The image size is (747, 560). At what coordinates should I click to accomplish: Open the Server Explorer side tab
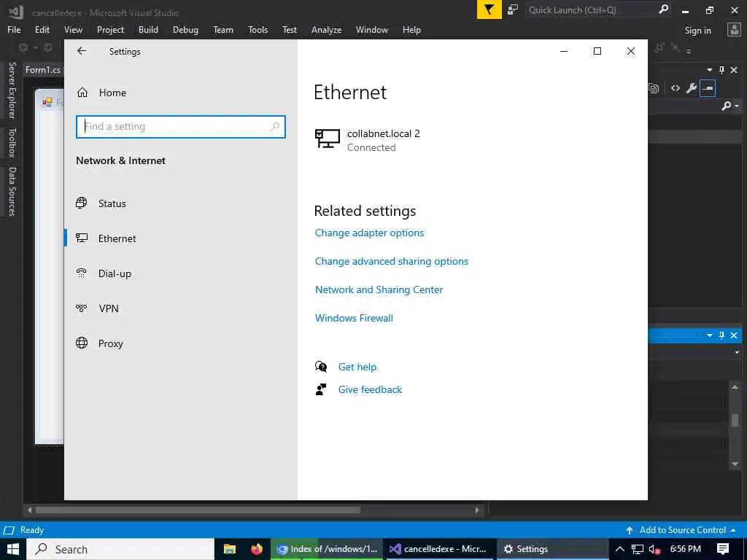click(x=12, y=90)
